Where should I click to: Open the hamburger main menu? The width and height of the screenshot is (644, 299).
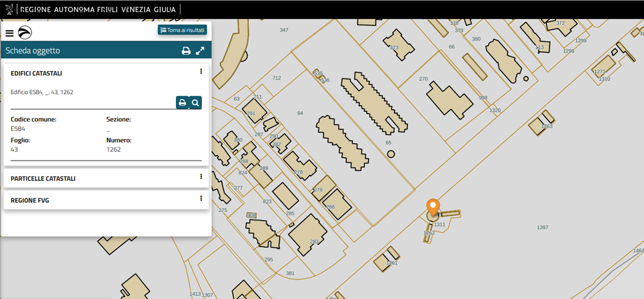tap(9, 33)
